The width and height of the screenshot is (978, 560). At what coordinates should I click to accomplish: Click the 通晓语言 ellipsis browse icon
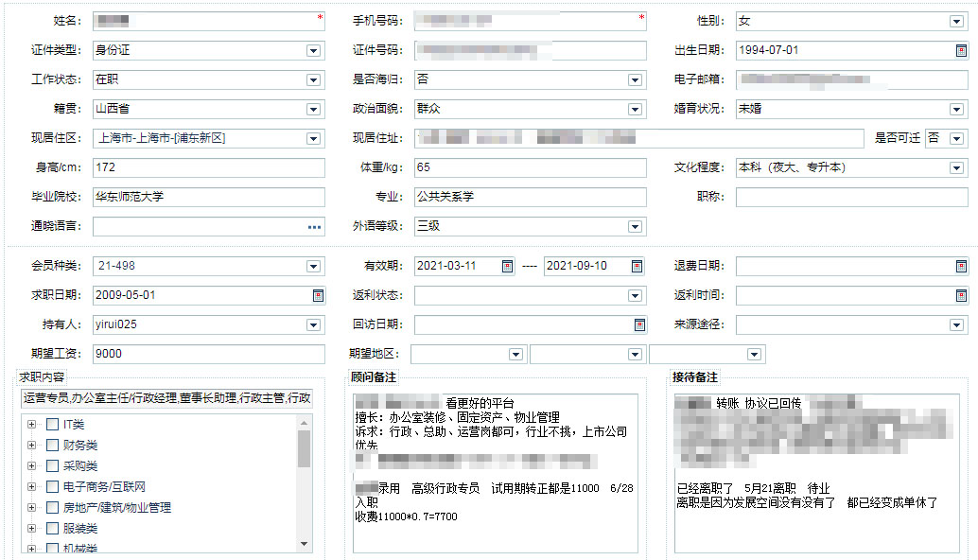point(314,227)
